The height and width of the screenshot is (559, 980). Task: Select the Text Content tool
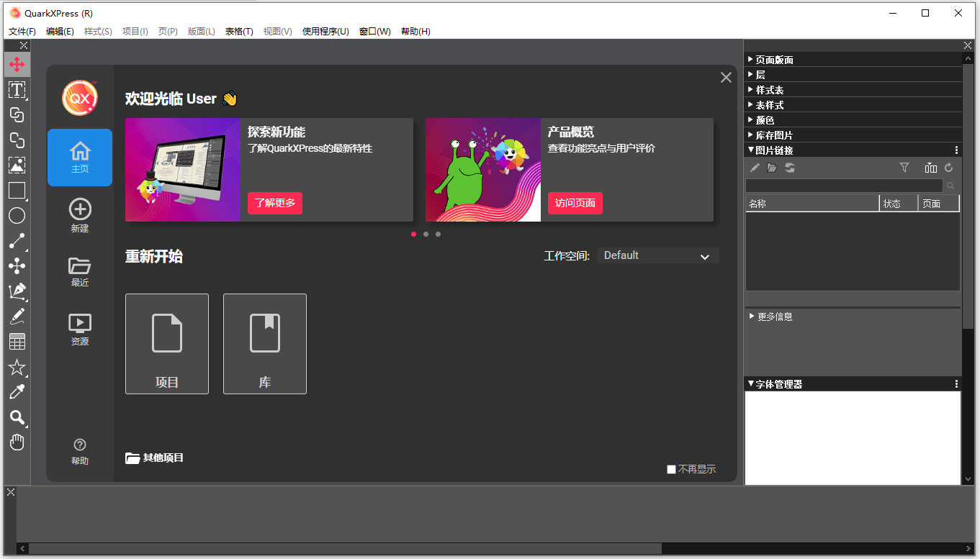point(17,90)
